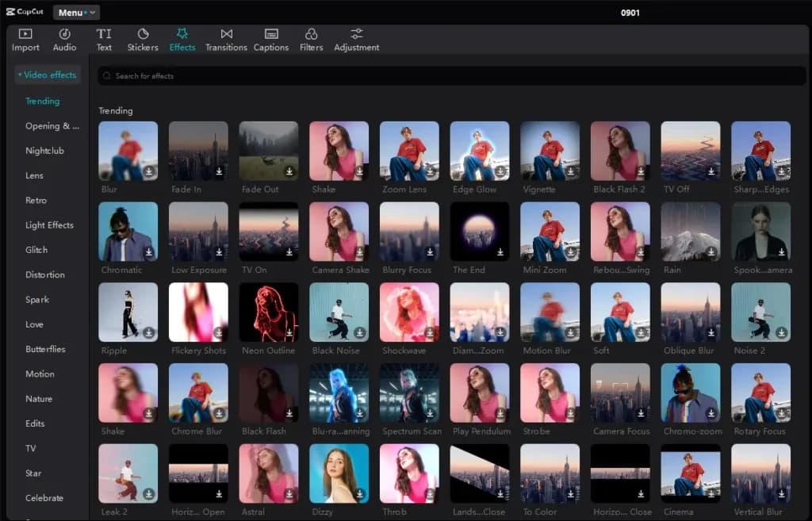Open the Adjustment panel icon
The width and height of the screenshot is (812, 521).
pos(356,34)
